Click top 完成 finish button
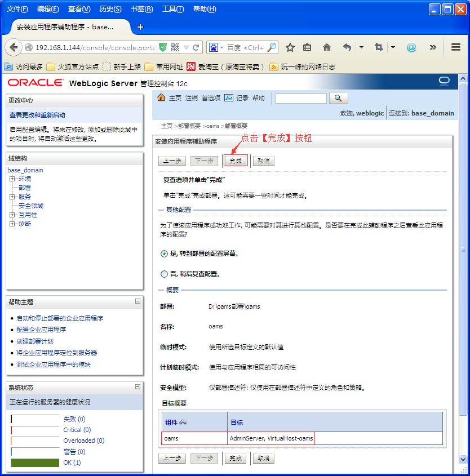This screenshot has height=476, width=470. coord(236,161)
